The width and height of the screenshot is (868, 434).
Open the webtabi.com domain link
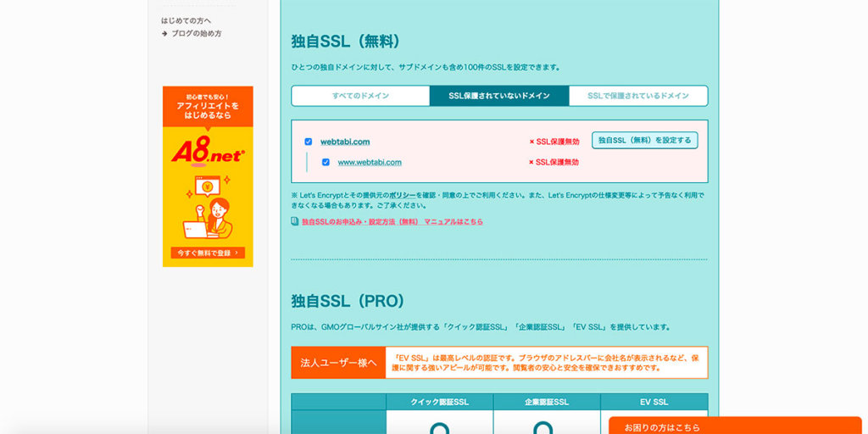(x=345, y=142)
